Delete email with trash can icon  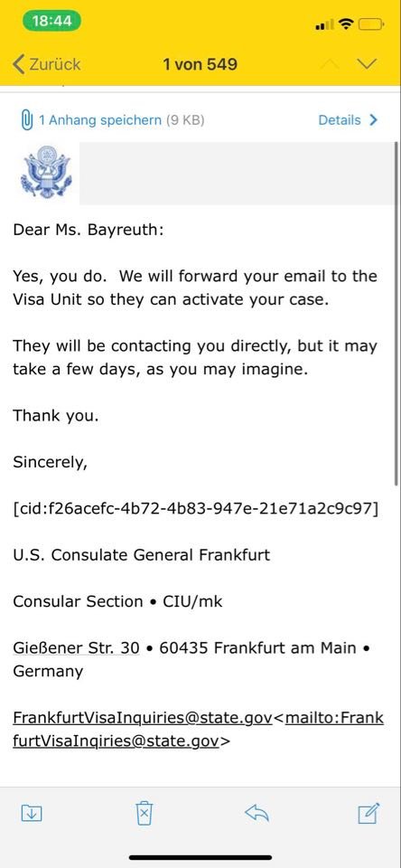click(144, 813)
